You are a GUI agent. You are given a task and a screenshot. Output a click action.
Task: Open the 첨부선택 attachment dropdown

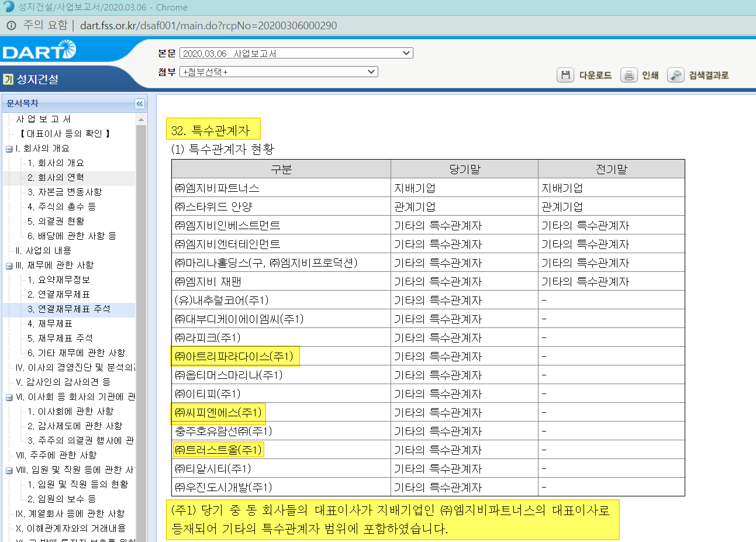pyautogui.click(x=279, y=71)
